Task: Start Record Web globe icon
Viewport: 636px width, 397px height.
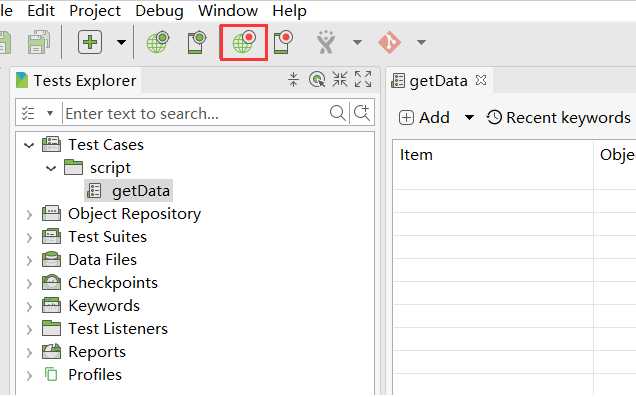Action: click(x=243, y=42)
